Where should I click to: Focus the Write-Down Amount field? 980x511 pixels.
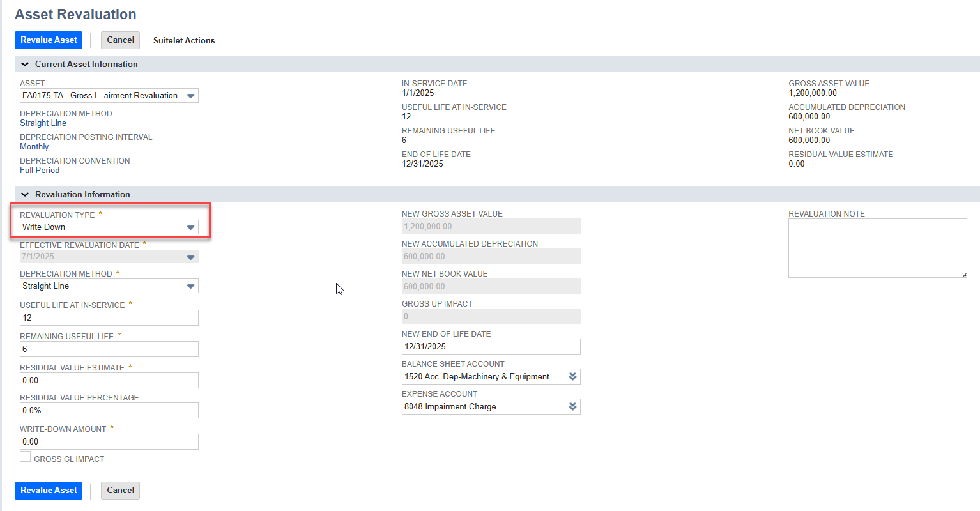point(109,442)
